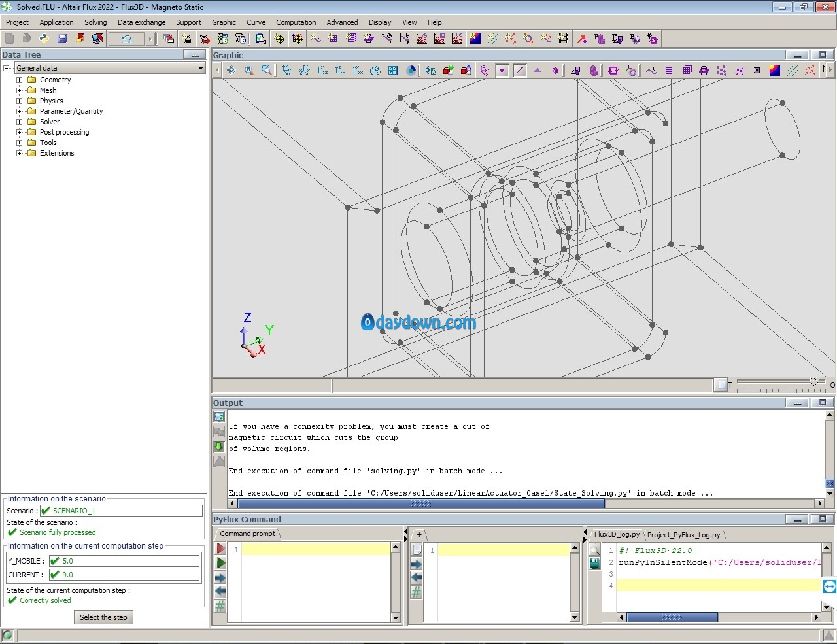This screenshot has height=644, width=837.
Task: Toggle display of mesh nodes dotted icon
Action: [x=721, y=70]
